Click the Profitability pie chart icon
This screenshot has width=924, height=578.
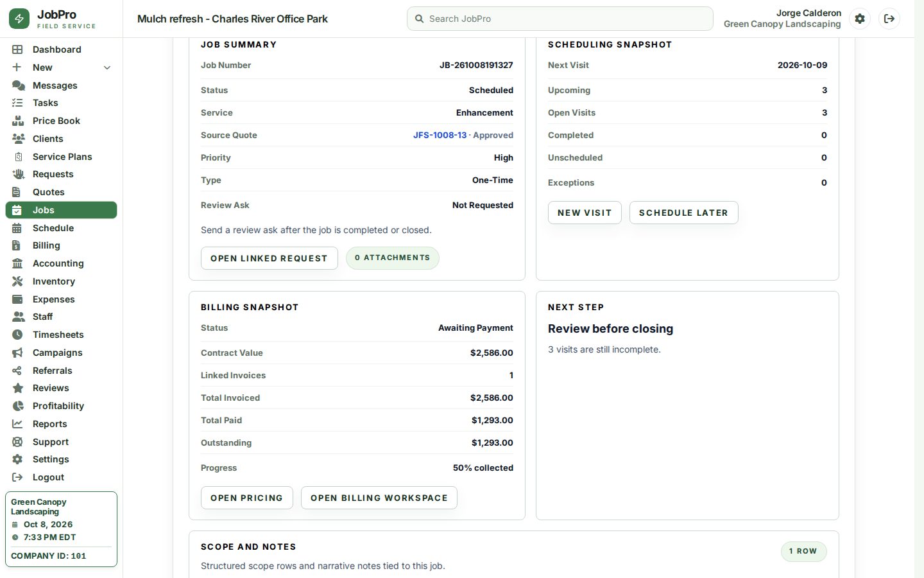tap(18, 406)
